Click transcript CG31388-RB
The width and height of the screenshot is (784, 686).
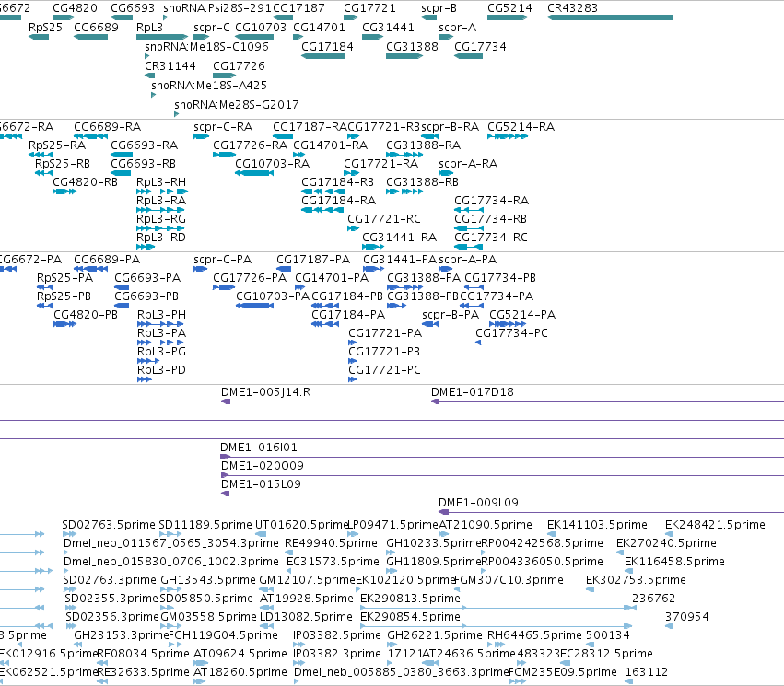pyautogui.click(x=404, y=192)
